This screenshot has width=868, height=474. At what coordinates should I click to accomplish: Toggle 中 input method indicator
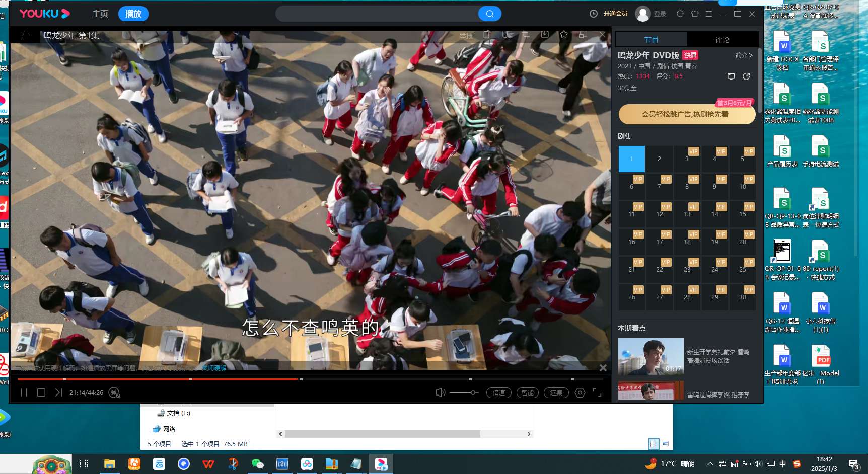(x=782, y=464)
